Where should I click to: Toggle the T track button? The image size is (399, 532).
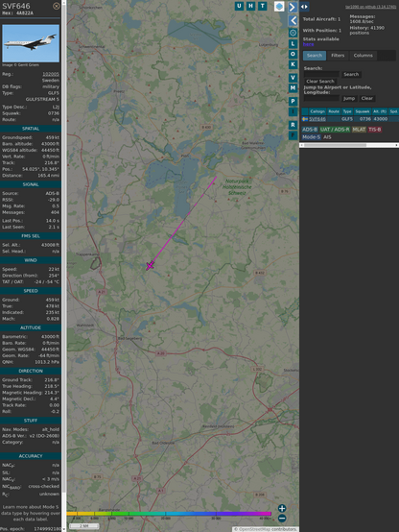pyautogui.click(x=263, y=6)
